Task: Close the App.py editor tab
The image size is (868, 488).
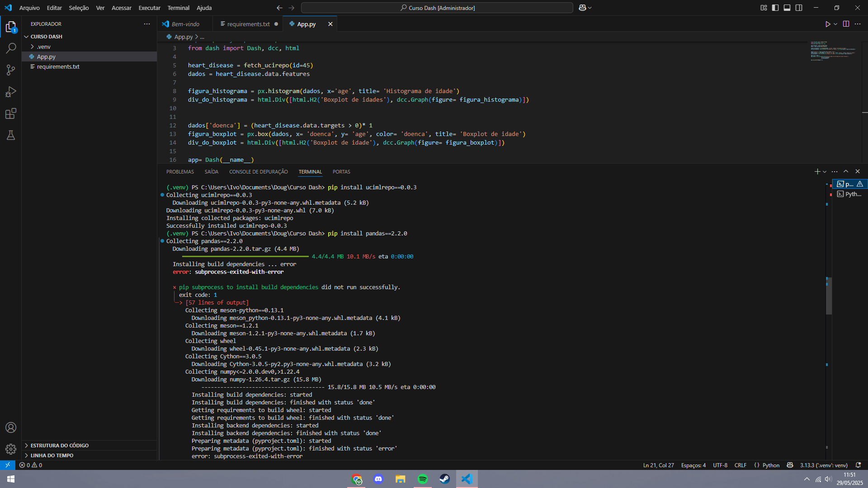Action: (x=330, y=24)
